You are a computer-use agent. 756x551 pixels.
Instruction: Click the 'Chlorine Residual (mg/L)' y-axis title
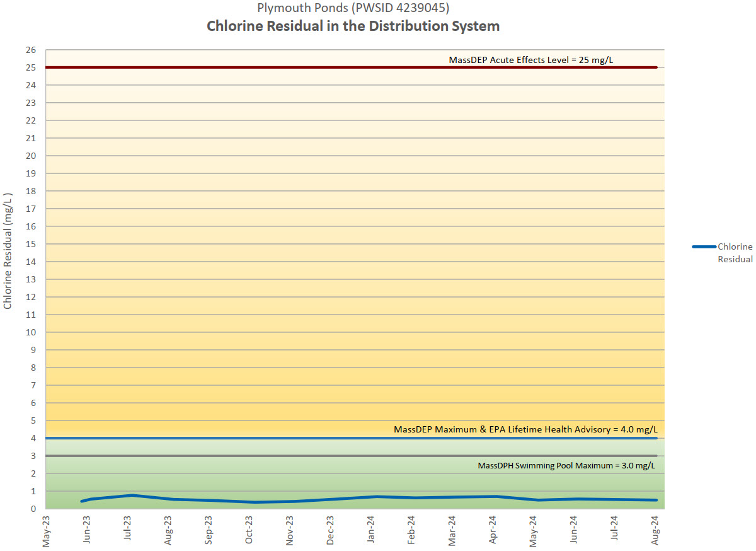8,250
